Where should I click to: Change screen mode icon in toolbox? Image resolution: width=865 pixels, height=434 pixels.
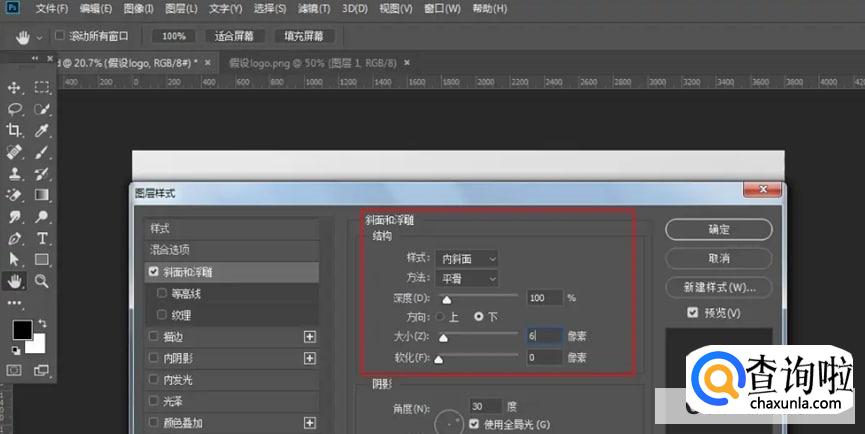pos(41,371)
